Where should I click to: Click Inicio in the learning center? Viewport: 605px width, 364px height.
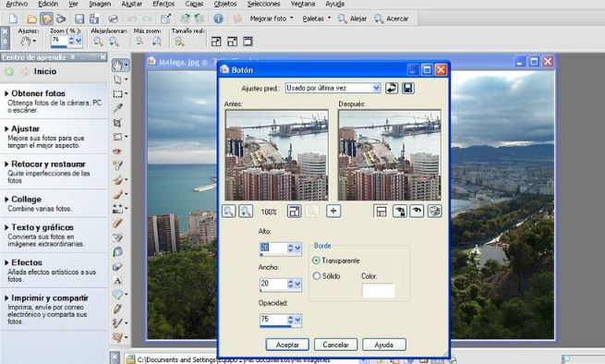coord(44,71)
